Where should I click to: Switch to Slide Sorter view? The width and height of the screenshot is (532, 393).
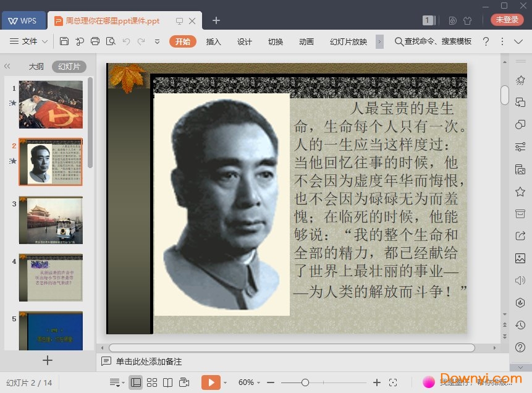click(x=152, y=382)
